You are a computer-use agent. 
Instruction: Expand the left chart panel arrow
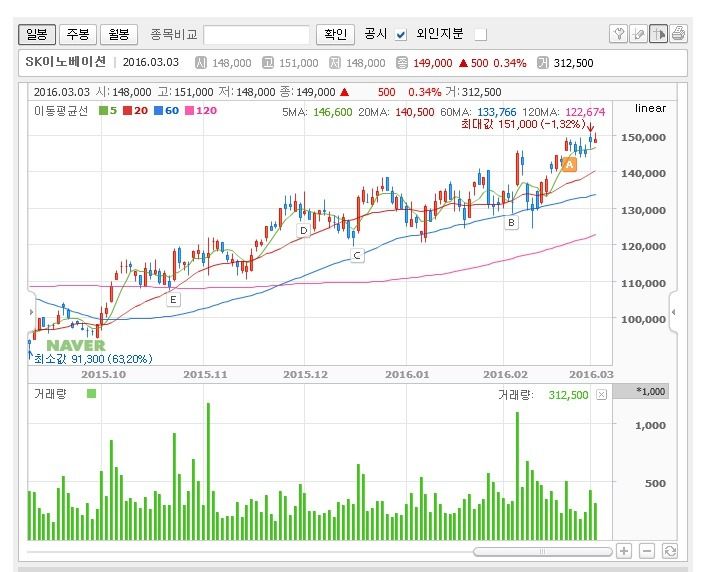(31, 312)
